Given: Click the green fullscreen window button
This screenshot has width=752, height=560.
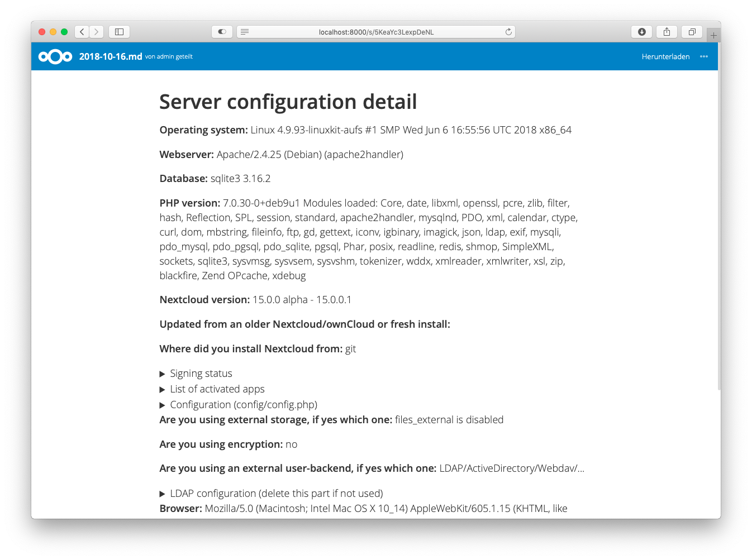Looking at the screenshot, I should tap(64, 32).
